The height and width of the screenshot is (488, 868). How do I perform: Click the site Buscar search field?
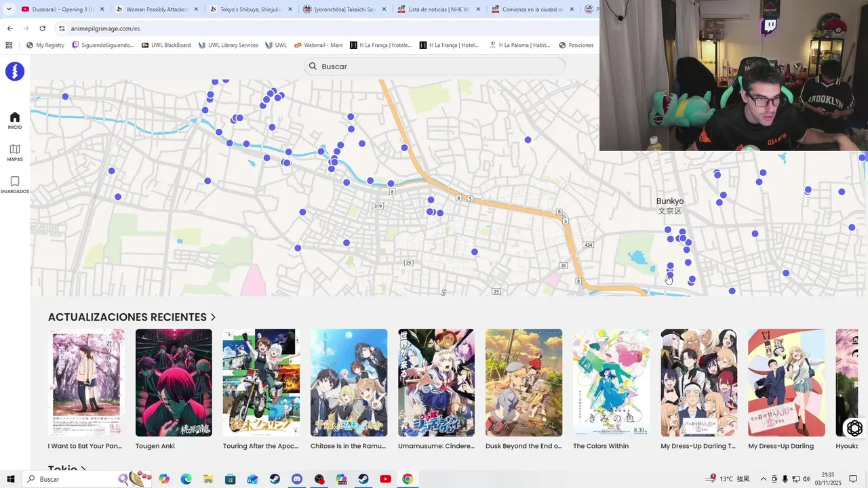pyautogui.click(x=435, y=66)
